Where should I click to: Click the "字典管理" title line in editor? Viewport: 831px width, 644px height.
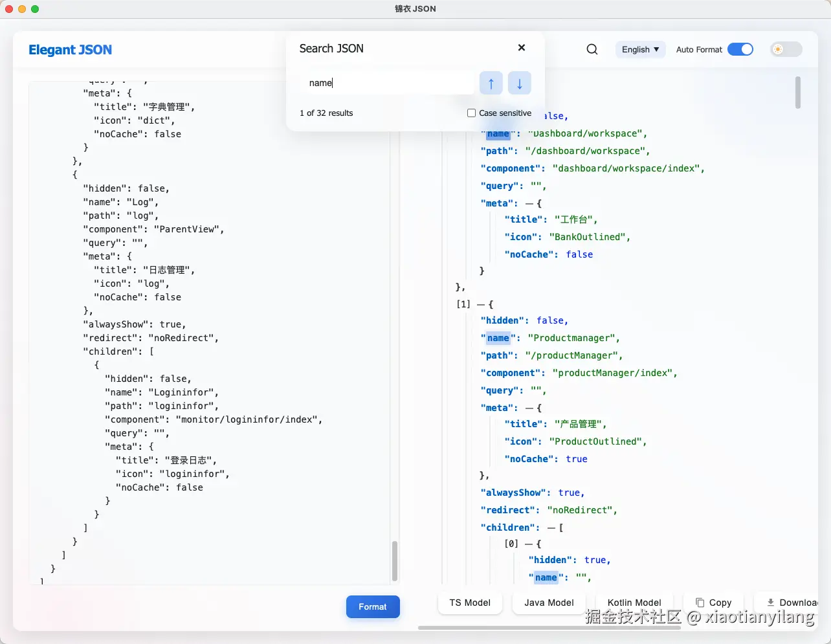click(144, 107)
